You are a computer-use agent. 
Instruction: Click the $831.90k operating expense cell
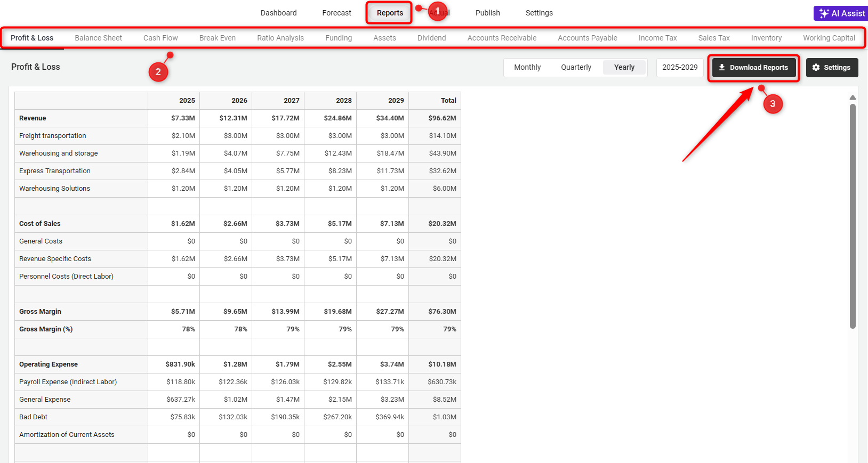point(174,364)
